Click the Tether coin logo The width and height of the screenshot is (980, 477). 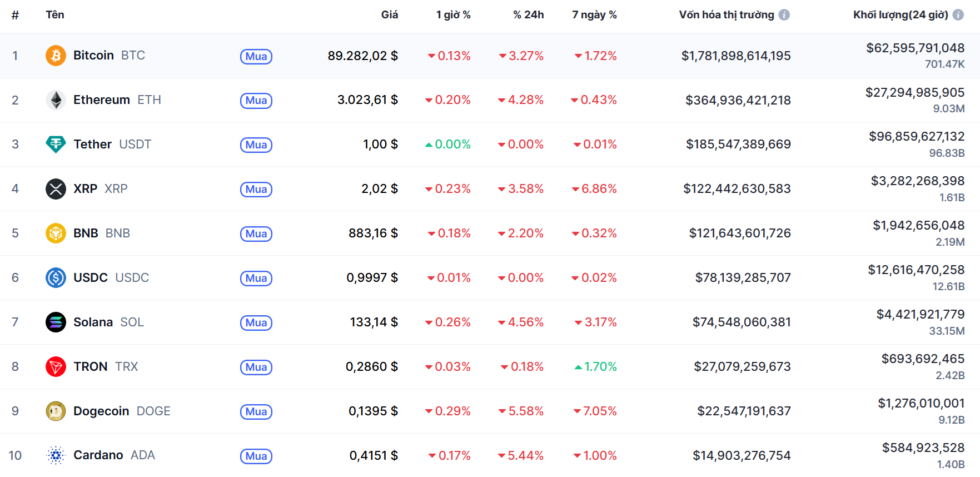pyautogui.click(x=56, y=145)
